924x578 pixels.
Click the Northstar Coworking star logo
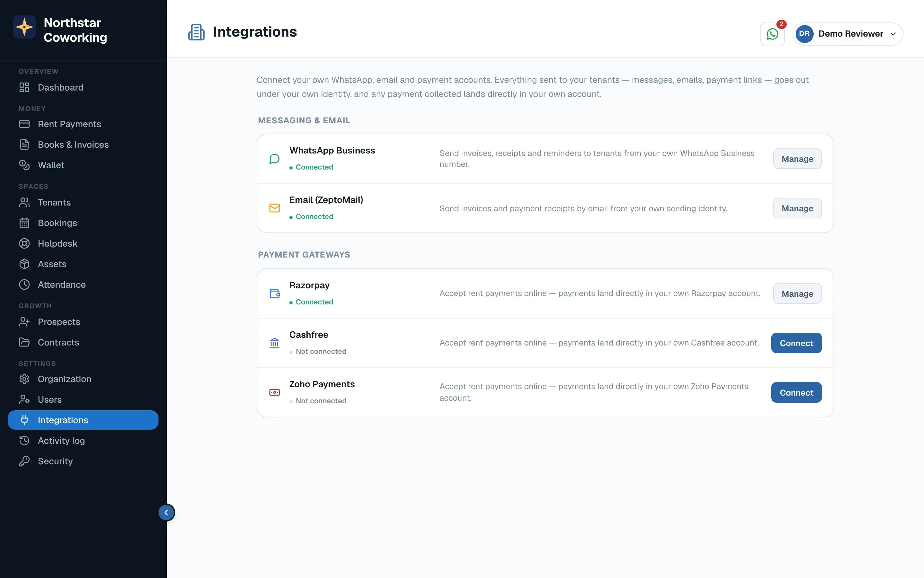click(24, 27)
